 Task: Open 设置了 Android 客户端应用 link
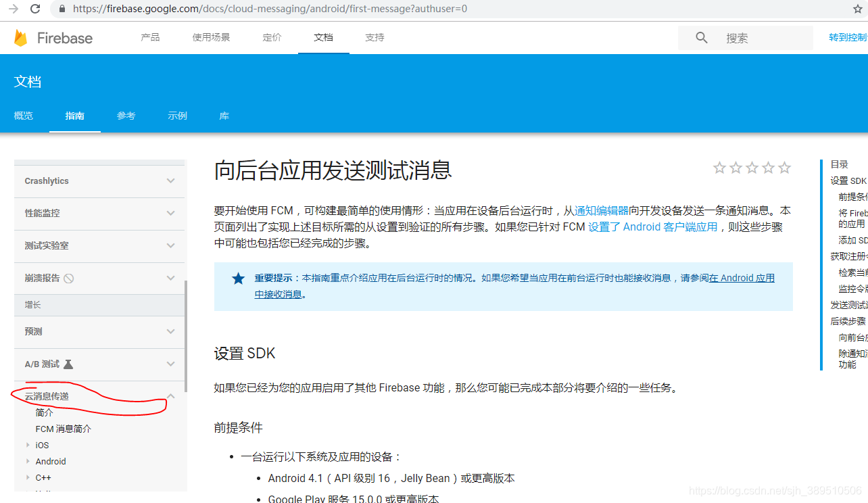(x=653, y=226)
